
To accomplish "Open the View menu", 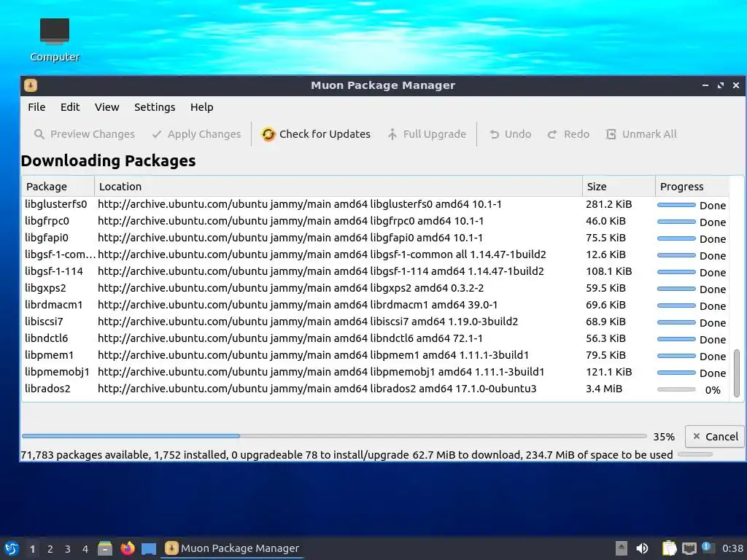I will pyautogui.click(x=107, y=107).
